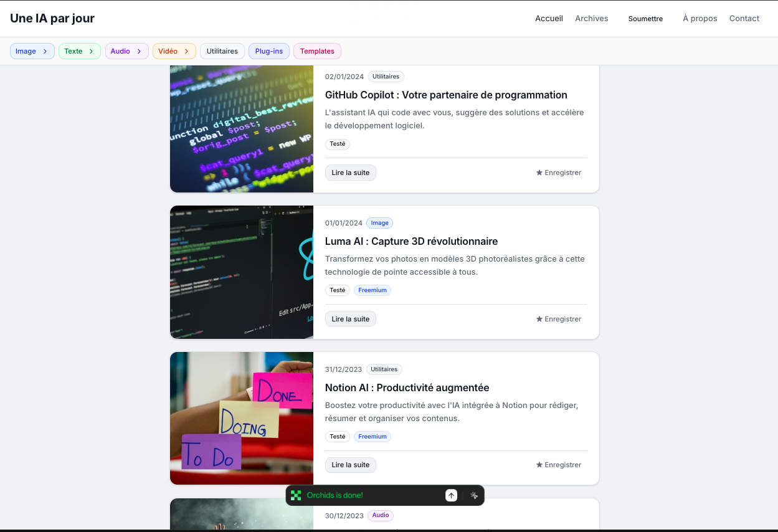Click the Soumettre button in the header

click(x=645, y=19)
